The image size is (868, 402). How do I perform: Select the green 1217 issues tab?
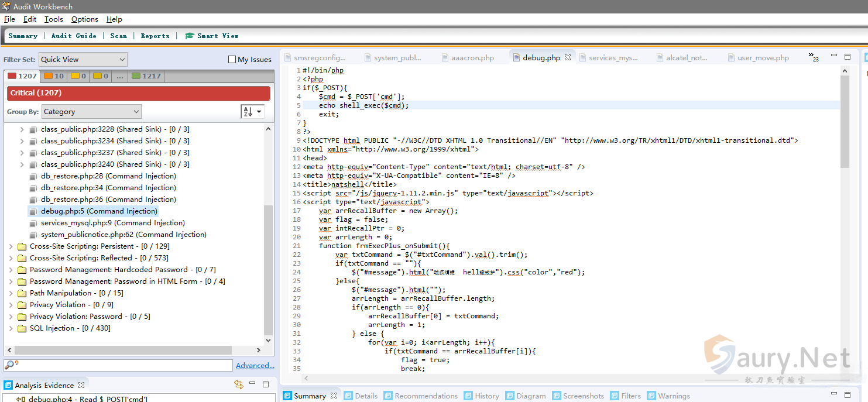[x=146, y=76]
